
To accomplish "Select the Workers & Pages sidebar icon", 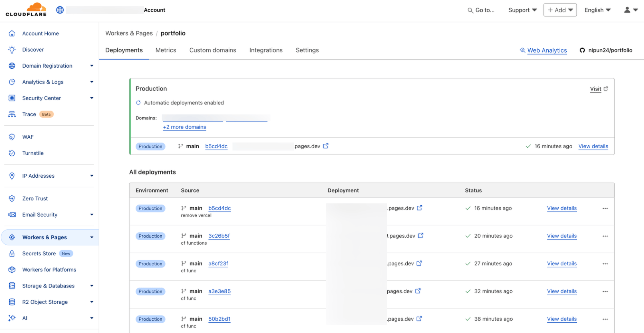I will coord(12,237).
